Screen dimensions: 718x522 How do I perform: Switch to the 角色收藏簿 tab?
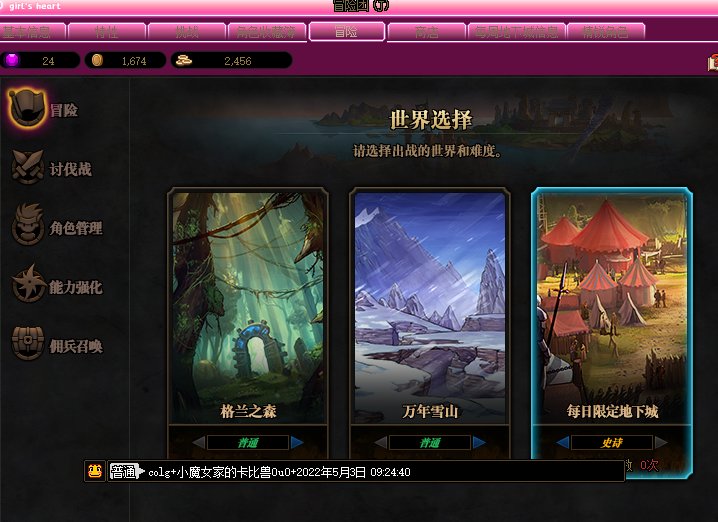tap(267, 32)
